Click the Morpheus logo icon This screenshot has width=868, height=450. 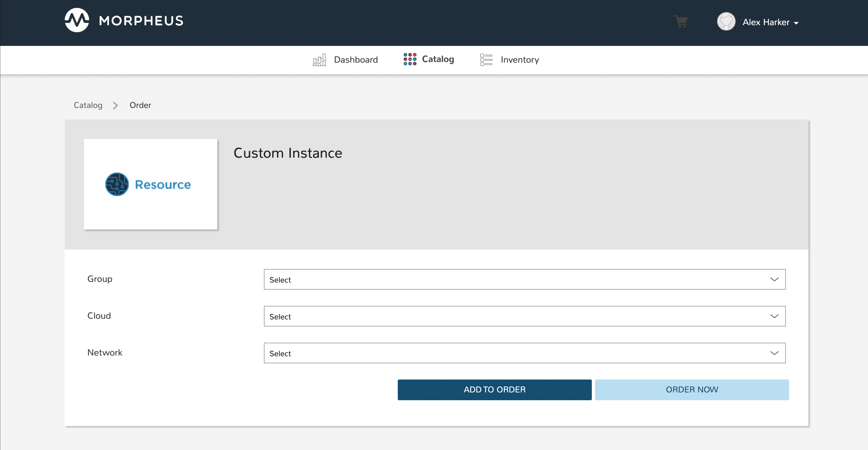tap(77, 20)
